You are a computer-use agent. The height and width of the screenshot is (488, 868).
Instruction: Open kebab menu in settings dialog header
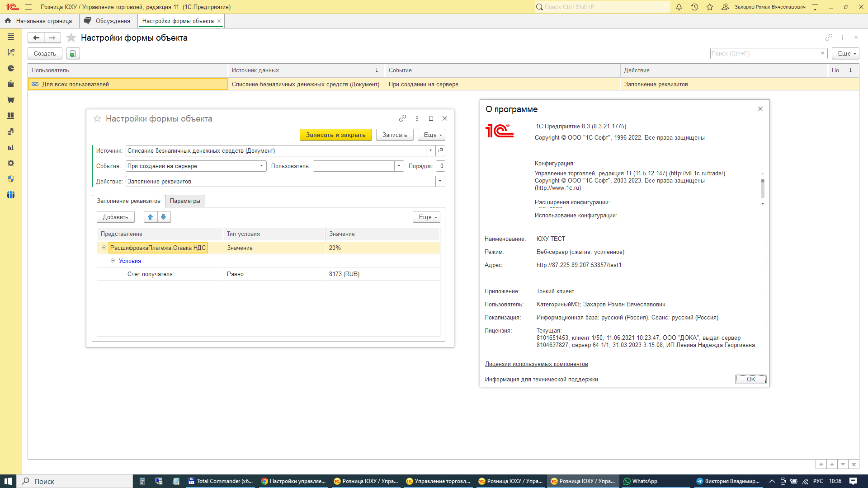point(417,118)
